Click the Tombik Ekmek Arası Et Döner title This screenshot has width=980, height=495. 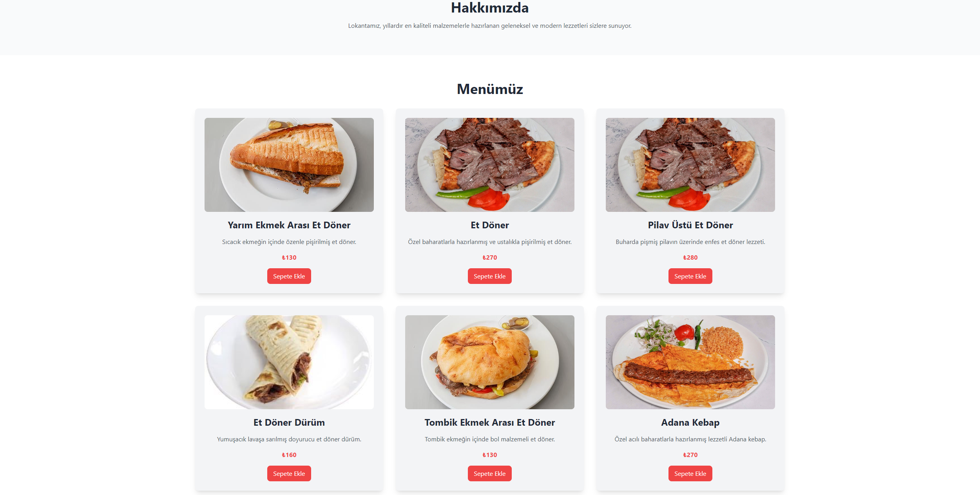coord(489,423)
